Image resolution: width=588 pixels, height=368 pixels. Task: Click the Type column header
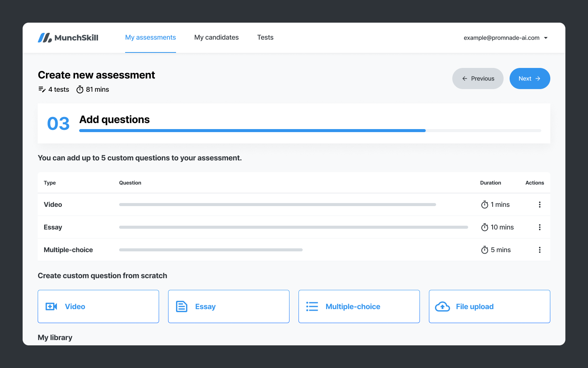[x=50, y=183]
